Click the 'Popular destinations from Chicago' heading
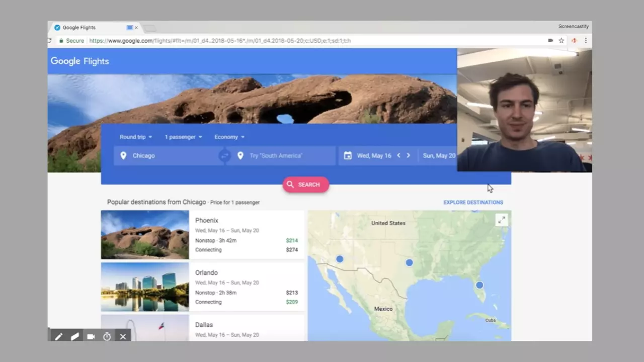 (156, 202)
